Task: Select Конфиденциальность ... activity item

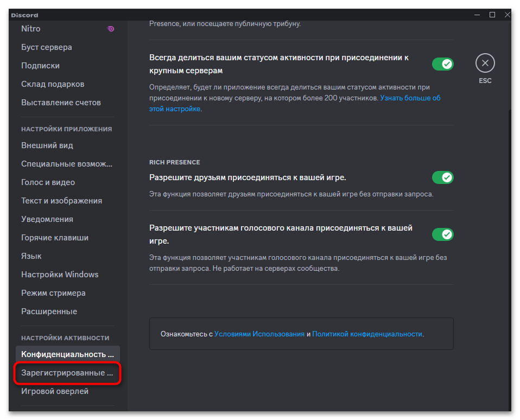Action: 68,354
